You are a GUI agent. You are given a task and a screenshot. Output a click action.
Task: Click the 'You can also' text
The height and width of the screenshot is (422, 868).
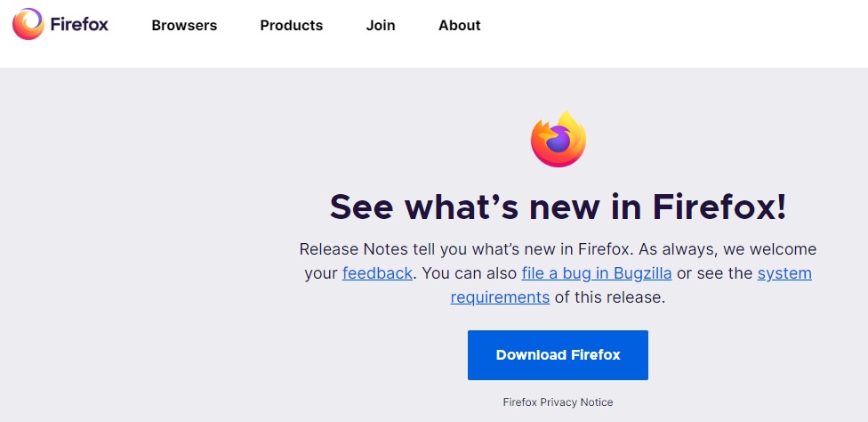click(471, 273)
